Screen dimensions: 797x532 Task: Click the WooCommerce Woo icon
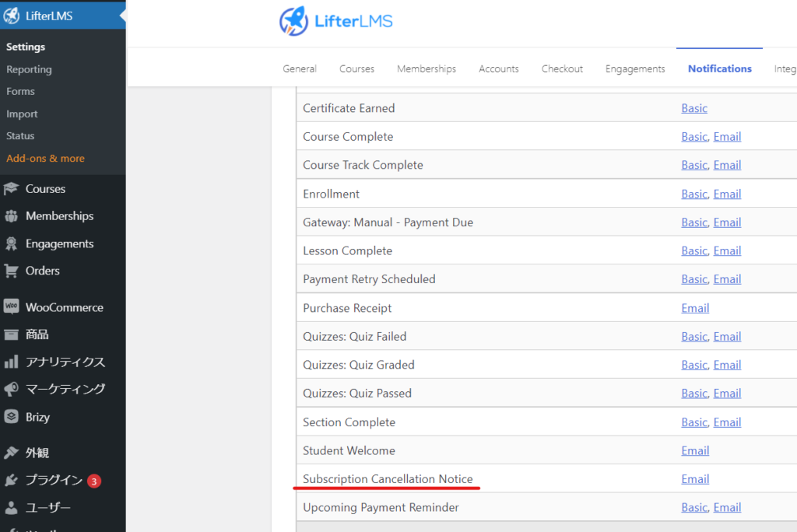[11, 306]
